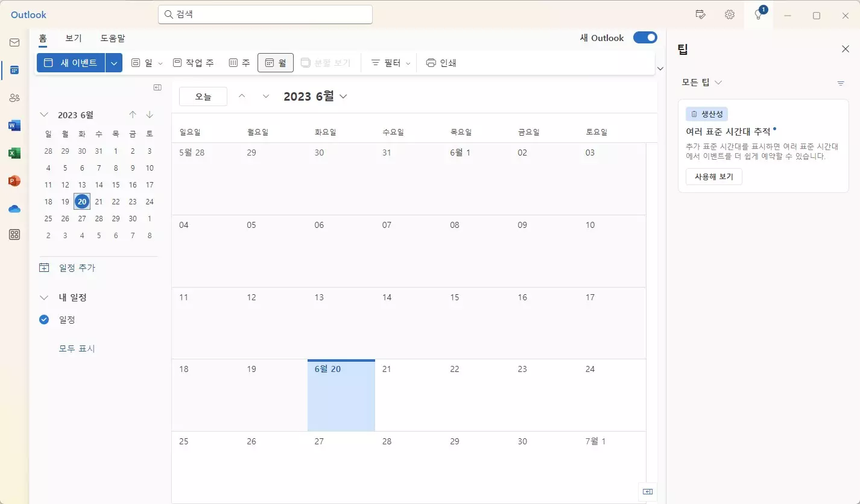Toggle the 새 Outlook switch off
Screen dimensions: 860x504
(x=645, y=37)
